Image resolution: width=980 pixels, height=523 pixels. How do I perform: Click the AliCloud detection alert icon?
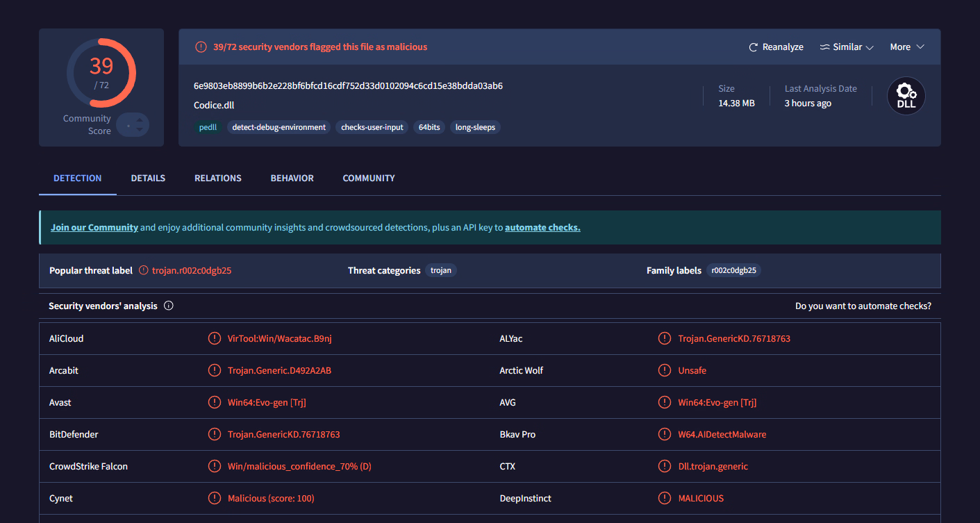(x=215, y=338)
